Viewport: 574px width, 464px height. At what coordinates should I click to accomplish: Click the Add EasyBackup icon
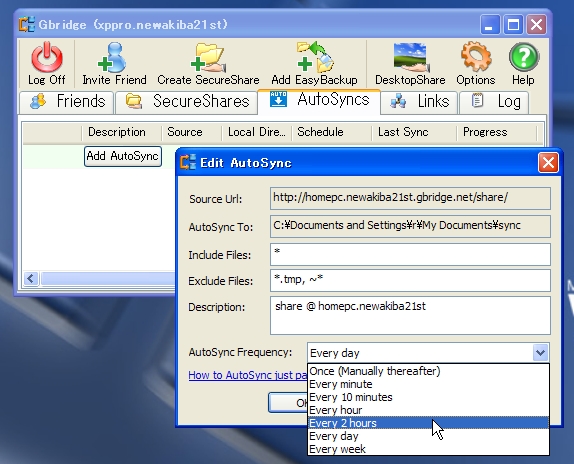315,57
